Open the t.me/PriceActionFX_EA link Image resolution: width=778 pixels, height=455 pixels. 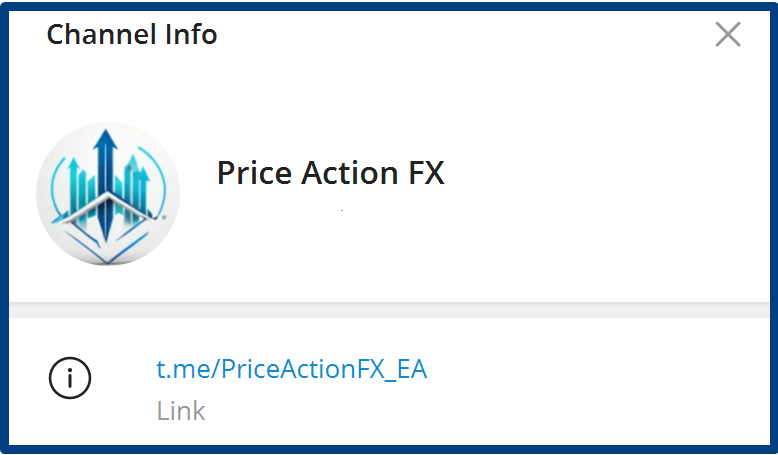point(291,369)
